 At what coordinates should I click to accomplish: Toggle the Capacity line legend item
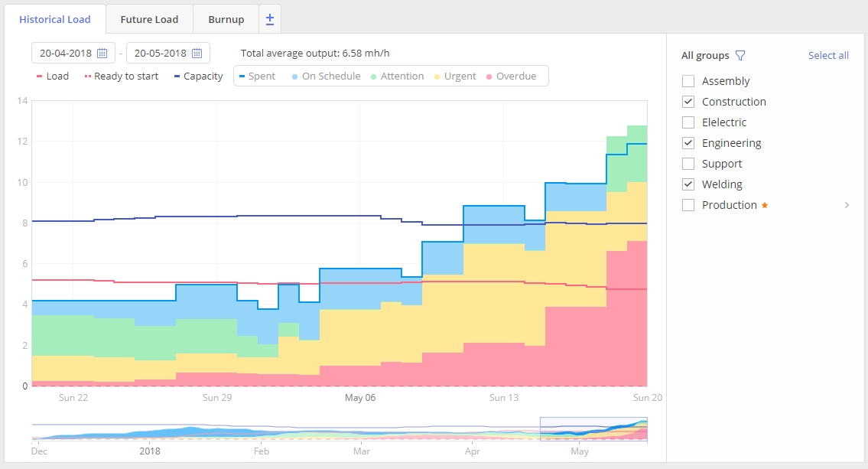click(x=198, y=77)
